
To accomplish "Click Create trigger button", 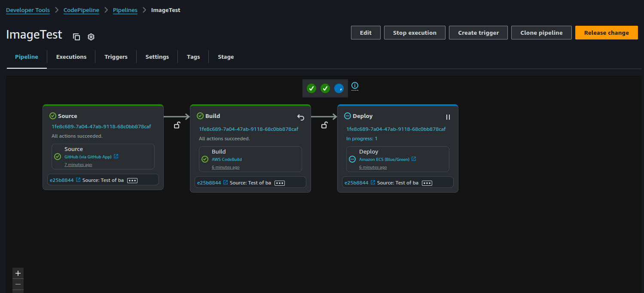I will pyautogui.click(x=479, y=33).
